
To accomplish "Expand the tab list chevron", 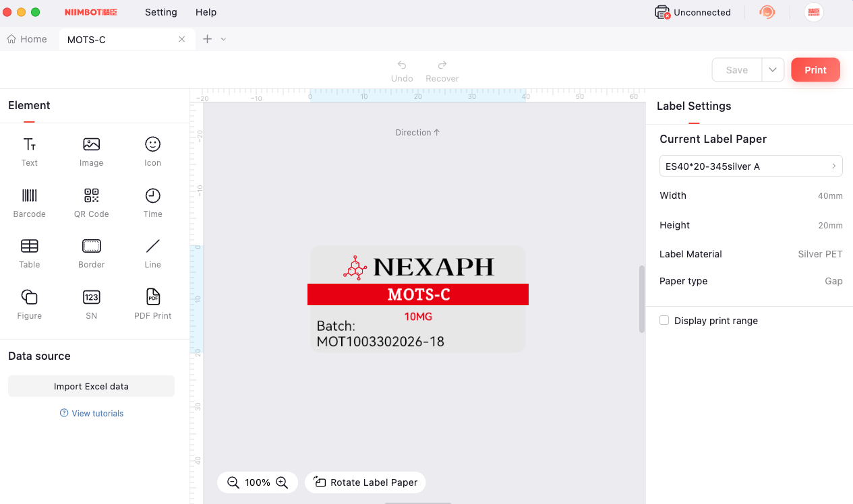I will [x=223, y=39].
